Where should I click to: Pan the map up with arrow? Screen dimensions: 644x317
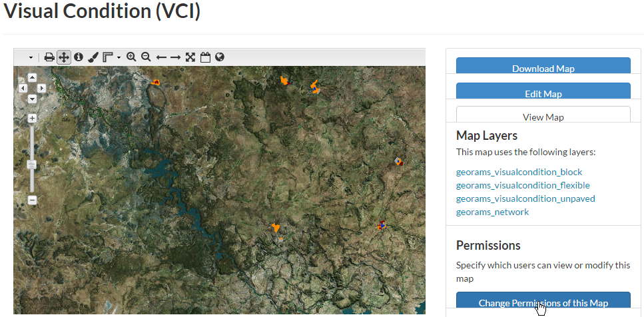pyautogui.click(x=32, y=78)
